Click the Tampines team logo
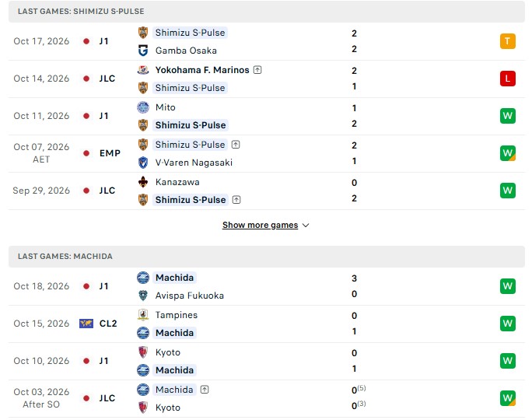The image size is (532, 420). click(143, 315)
